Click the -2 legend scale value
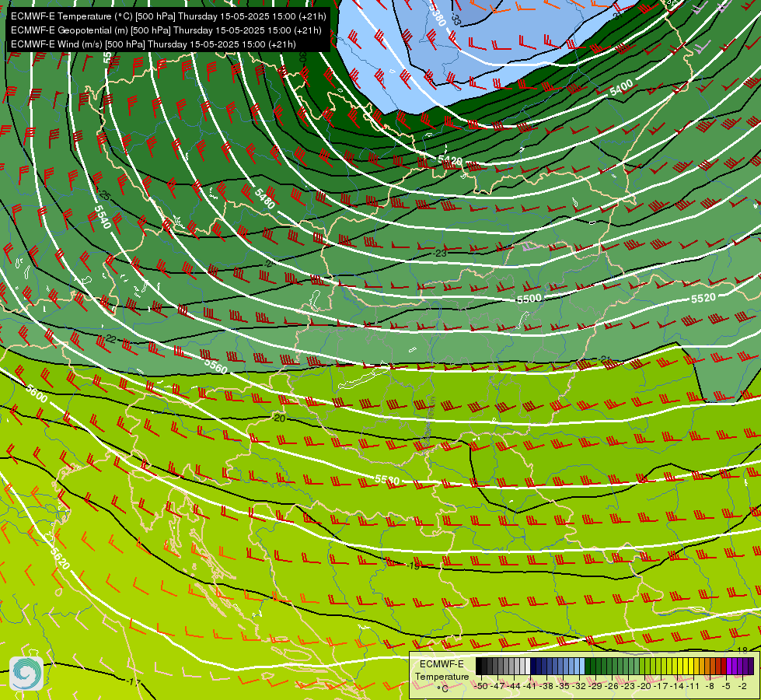This screenshot has width=761, height=700. (x=742, y=686)
